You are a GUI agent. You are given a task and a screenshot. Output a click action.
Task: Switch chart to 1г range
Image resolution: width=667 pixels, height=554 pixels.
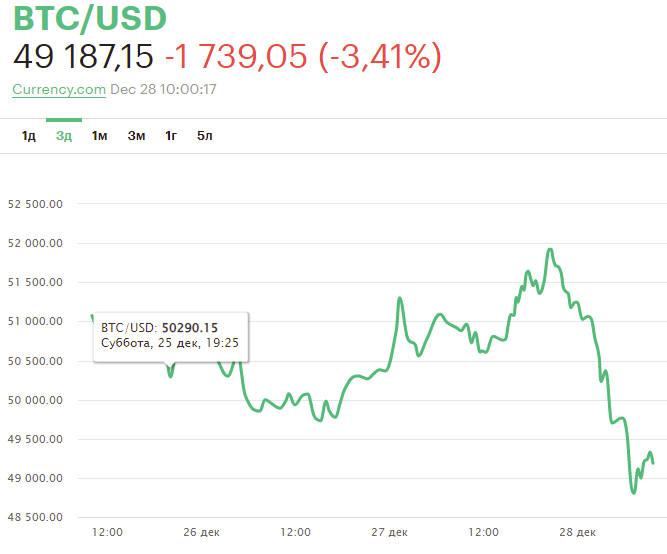coord(171,136)
